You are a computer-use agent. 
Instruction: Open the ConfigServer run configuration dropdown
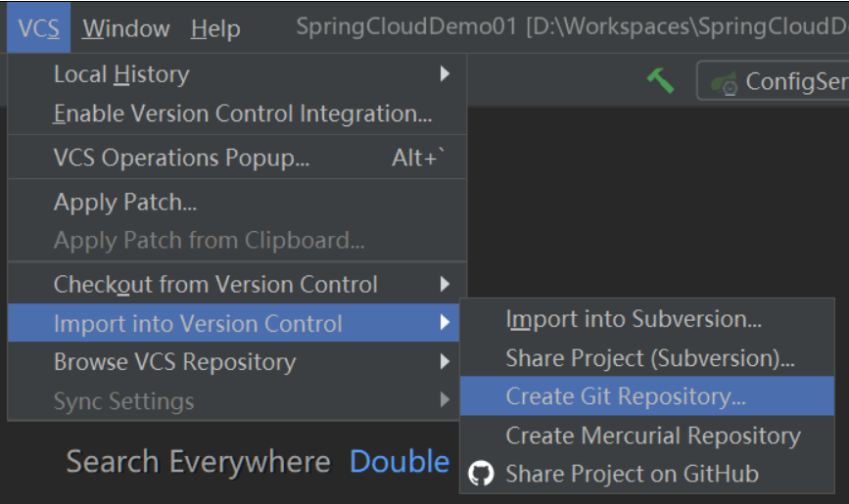click(775, 81)
